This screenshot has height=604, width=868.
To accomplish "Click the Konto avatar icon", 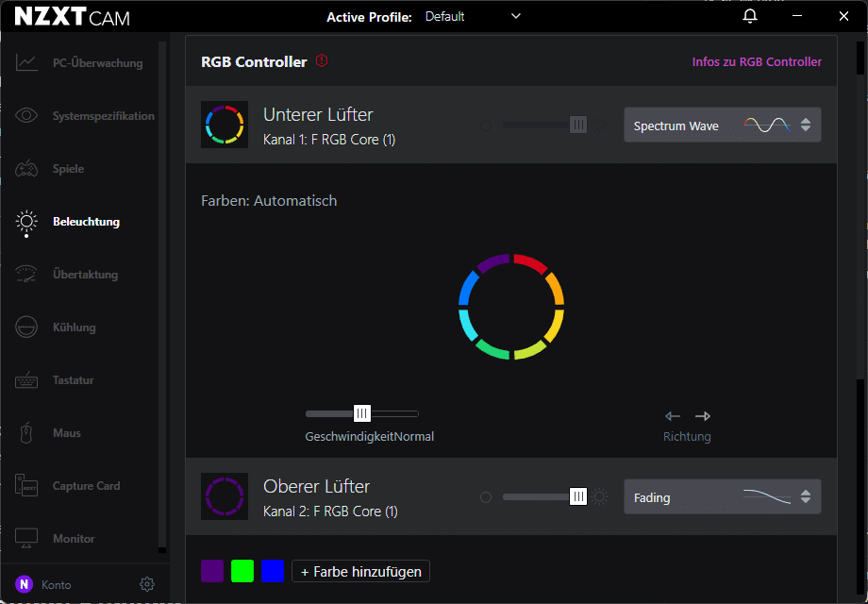I will (25, 584).
